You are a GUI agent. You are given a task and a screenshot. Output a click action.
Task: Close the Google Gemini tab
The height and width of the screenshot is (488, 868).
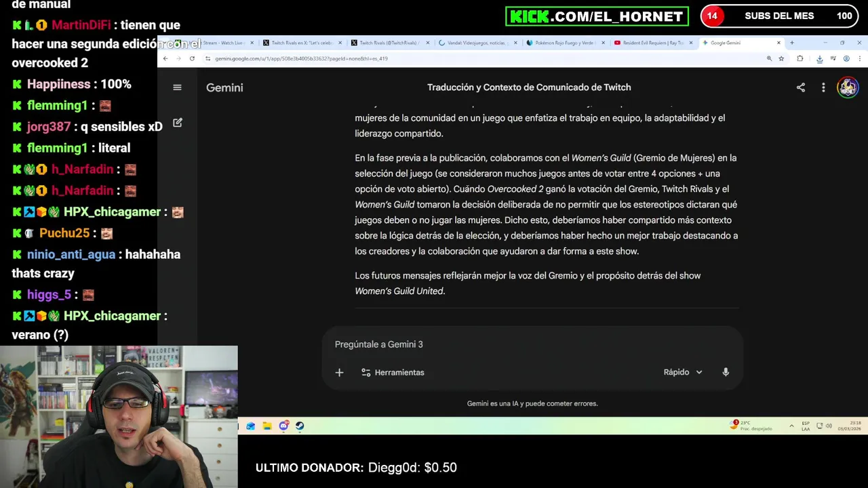[x=778, y=43]
